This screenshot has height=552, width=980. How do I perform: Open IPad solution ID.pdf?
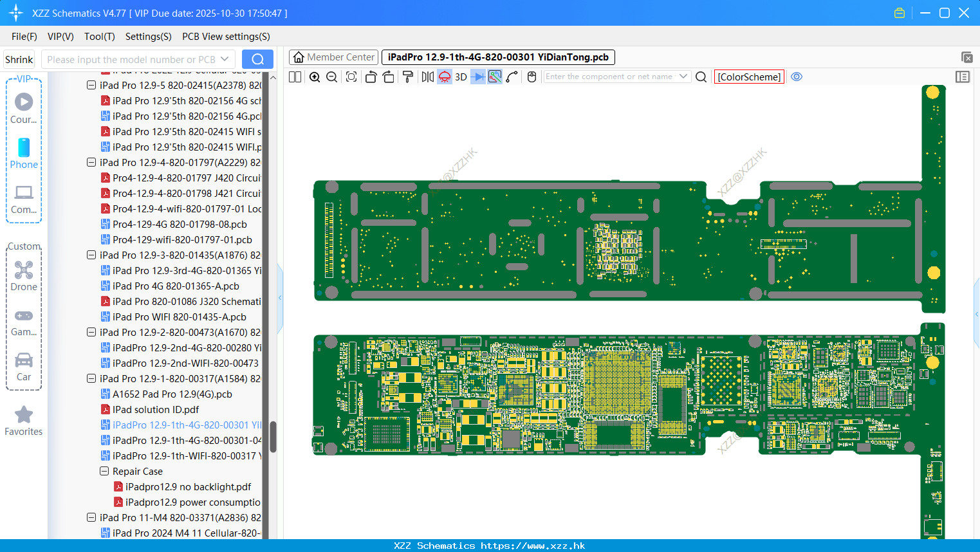[150, 409]
